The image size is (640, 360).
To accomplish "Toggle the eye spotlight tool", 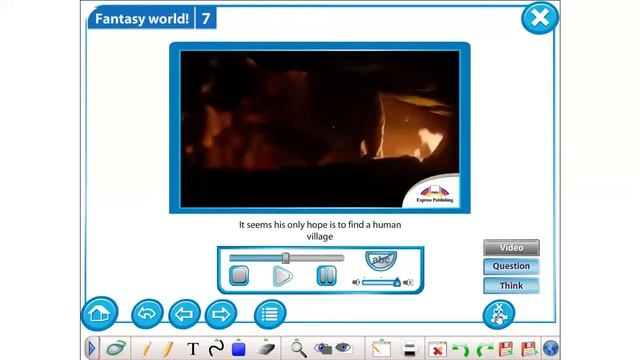I will coord(343,348).
